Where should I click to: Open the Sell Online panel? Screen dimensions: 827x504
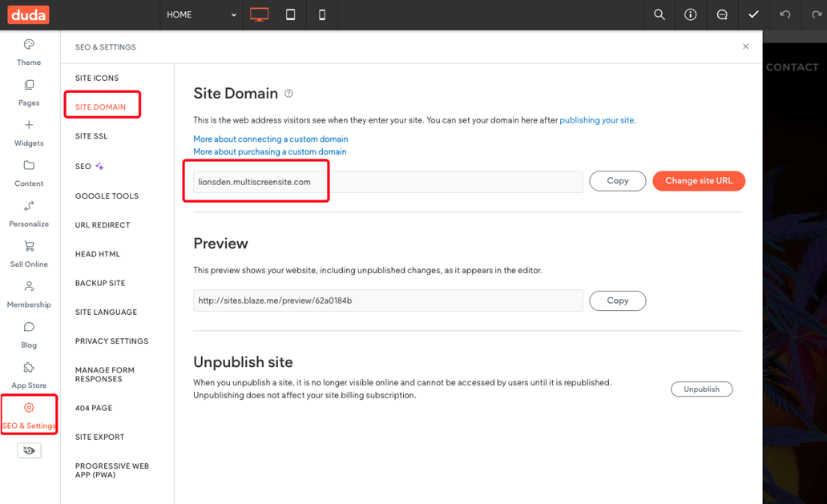(28, 252)
